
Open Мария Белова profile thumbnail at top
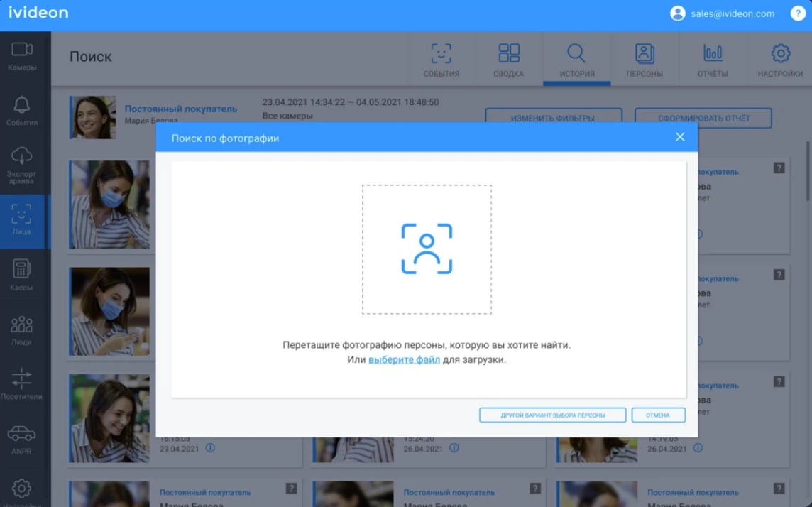(x=93, y=117)
